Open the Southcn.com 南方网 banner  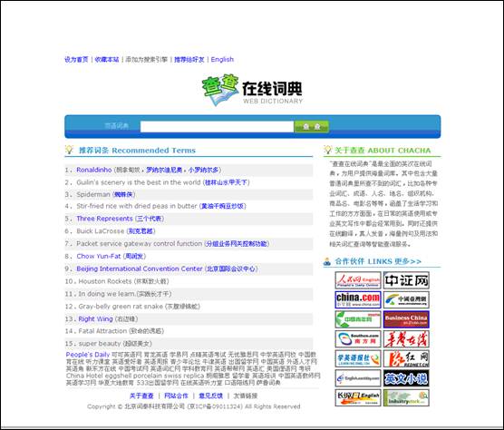tap(358, 339)
